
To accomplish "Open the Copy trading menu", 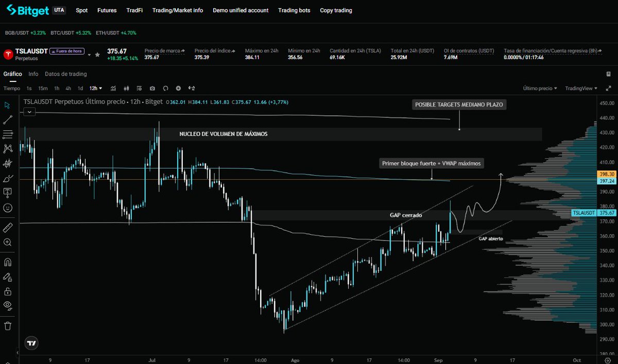I will [x=336, y=10].
